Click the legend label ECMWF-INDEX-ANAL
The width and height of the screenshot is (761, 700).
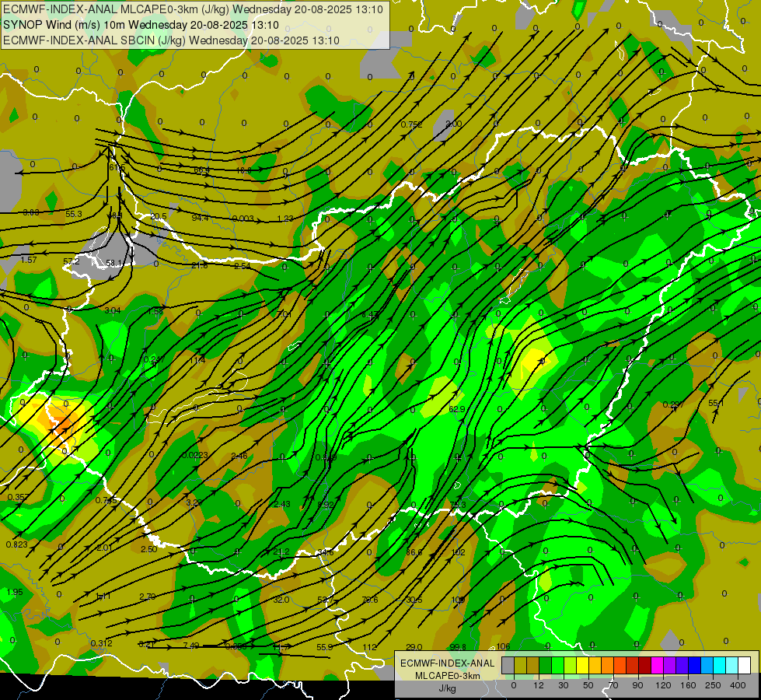[447, 663]
